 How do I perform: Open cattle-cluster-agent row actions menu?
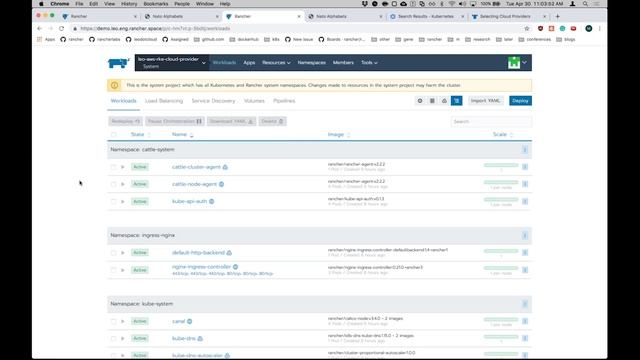click(x=525, y=167)
